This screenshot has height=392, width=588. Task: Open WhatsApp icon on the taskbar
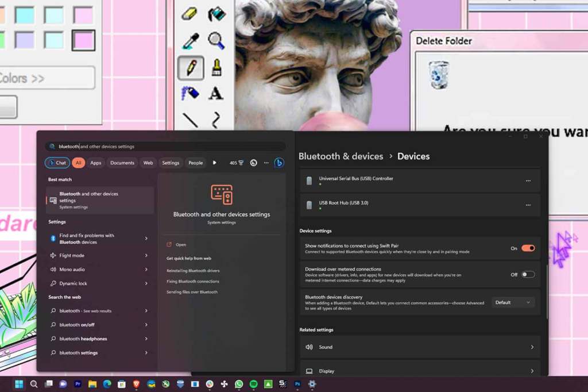coord(239,384)
